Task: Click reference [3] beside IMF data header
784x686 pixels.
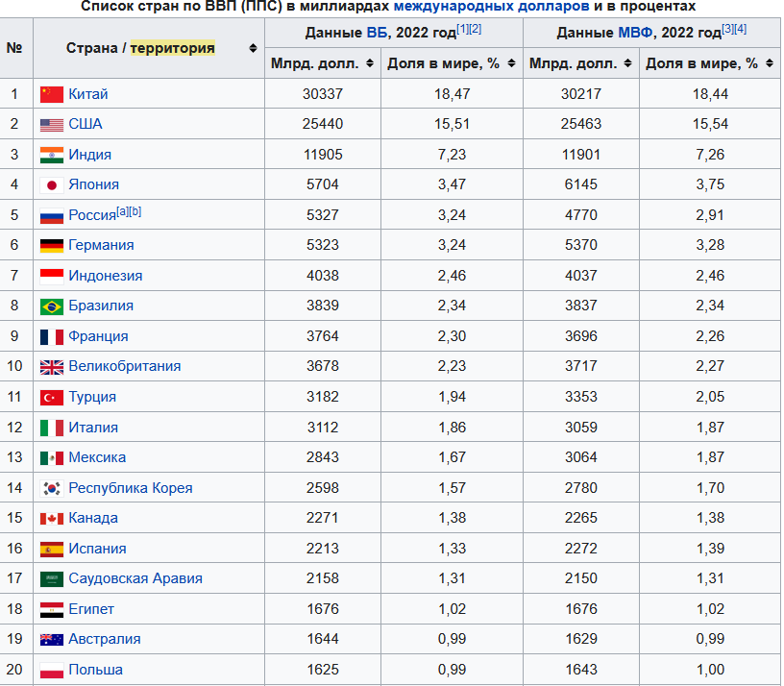Action: 727,29
